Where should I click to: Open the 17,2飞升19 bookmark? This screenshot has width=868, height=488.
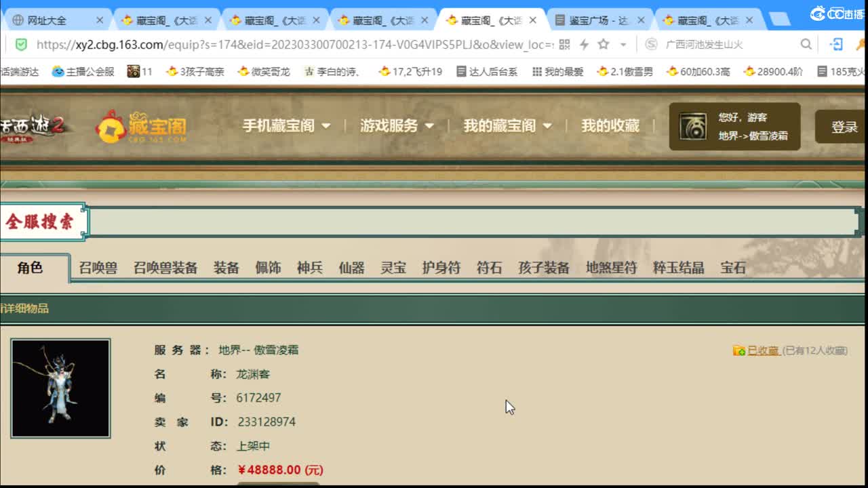tap(410, 71)
